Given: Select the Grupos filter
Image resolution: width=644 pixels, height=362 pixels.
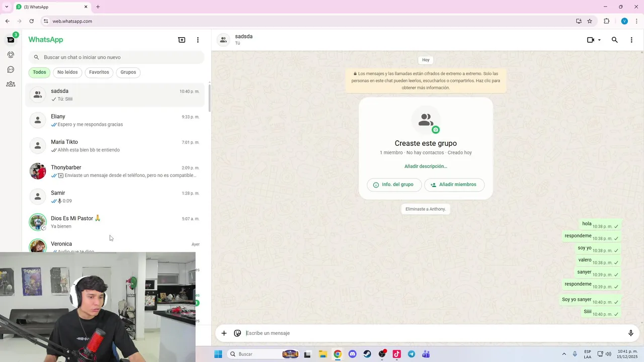Looking at the screenshot, I should 128,72.
